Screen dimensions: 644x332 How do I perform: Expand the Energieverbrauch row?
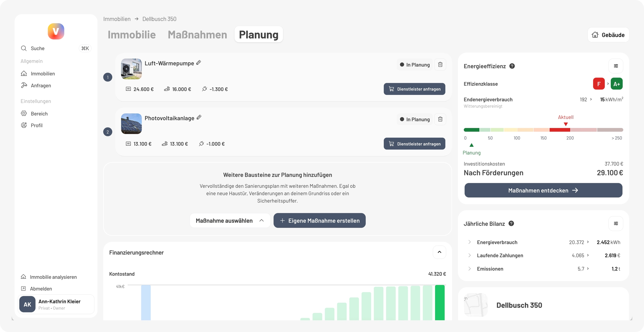470,242
